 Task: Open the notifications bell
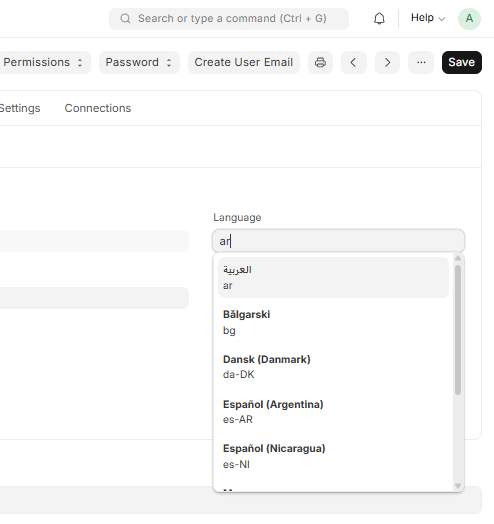pyautogui.click(x=379, y=18)
